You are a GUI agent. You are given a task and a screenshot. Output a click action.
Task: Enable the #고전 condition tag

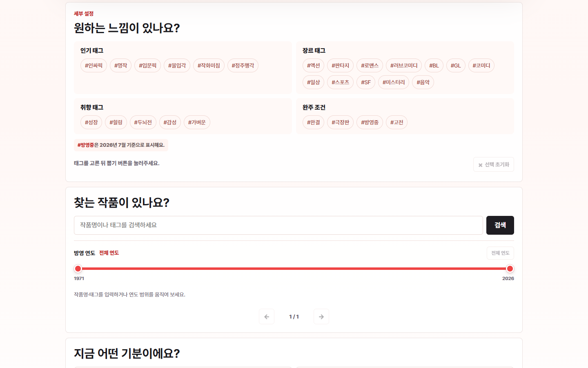pyautogui.click(x=396, y=122)
